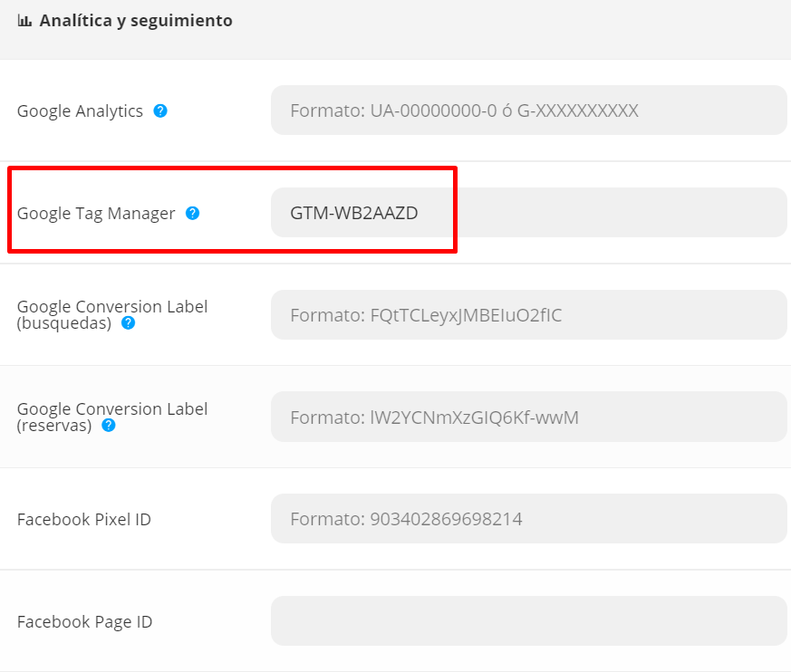
Task: Click the Facebook Pixel ID label
Action: (x=82, y=518)
